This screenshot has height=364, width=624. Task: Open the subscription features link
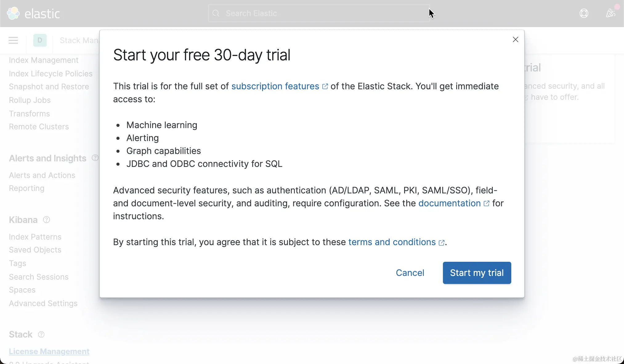275,86
